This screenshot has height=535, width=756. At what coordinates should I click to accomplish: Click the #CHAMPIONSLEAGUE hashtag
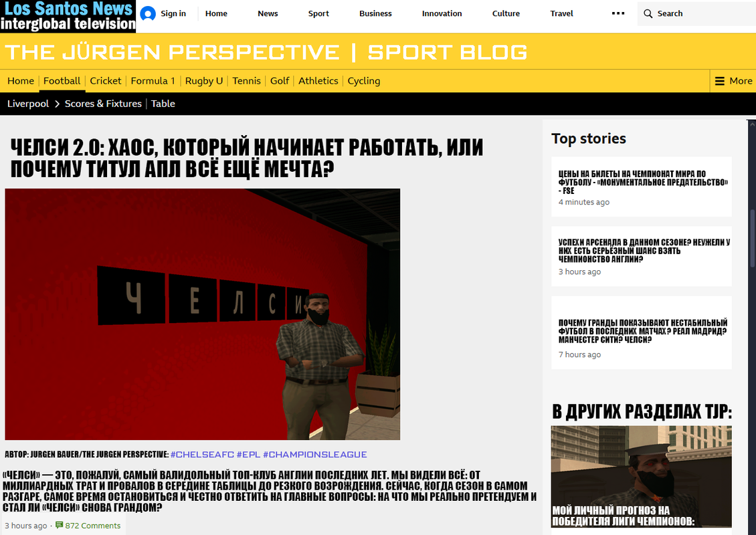click(315, 455)
